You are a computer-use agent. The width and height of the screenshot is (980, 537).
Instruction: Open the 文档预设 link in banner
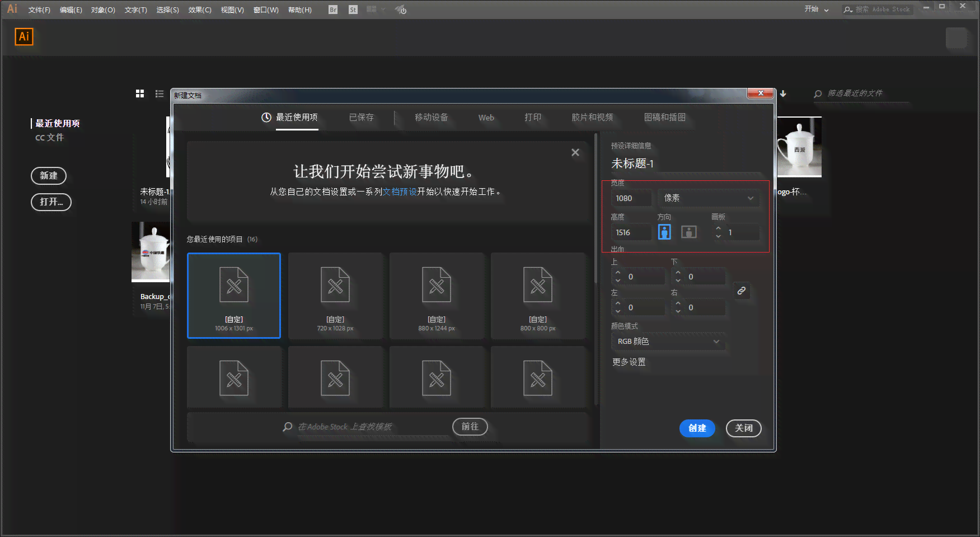400,192
